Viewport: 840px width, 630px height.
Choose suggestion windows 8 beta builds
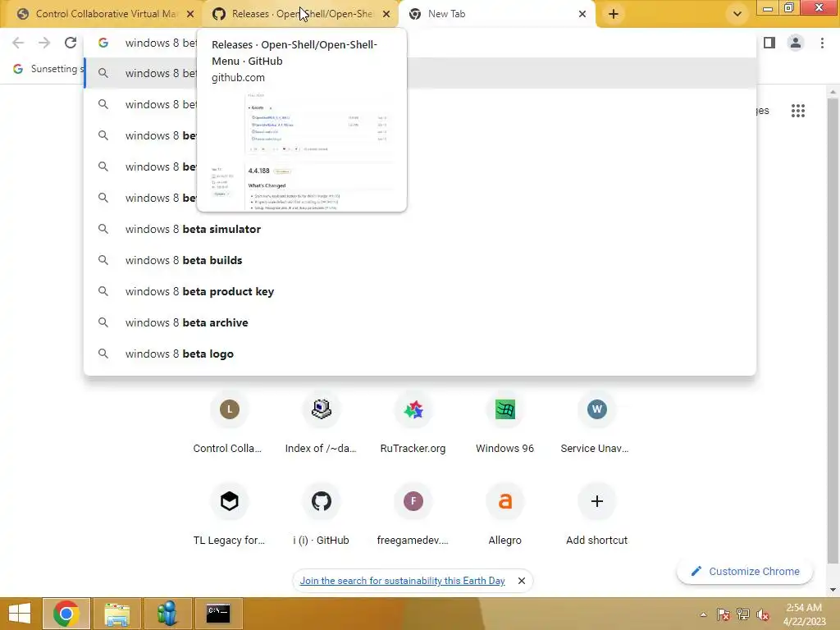(x=420, y=260)
